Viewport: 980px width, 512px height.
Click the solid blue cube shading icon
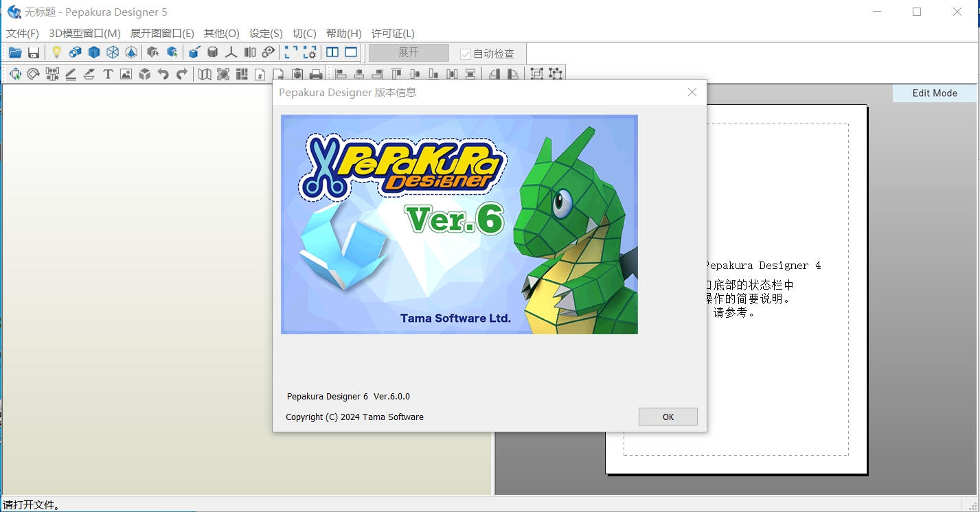94,53
